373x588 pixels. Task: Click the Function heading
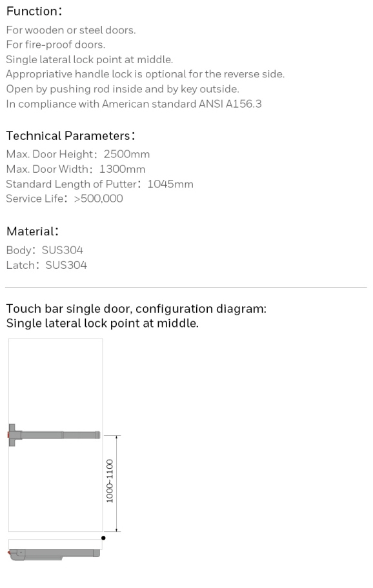[x=34, y=11]
